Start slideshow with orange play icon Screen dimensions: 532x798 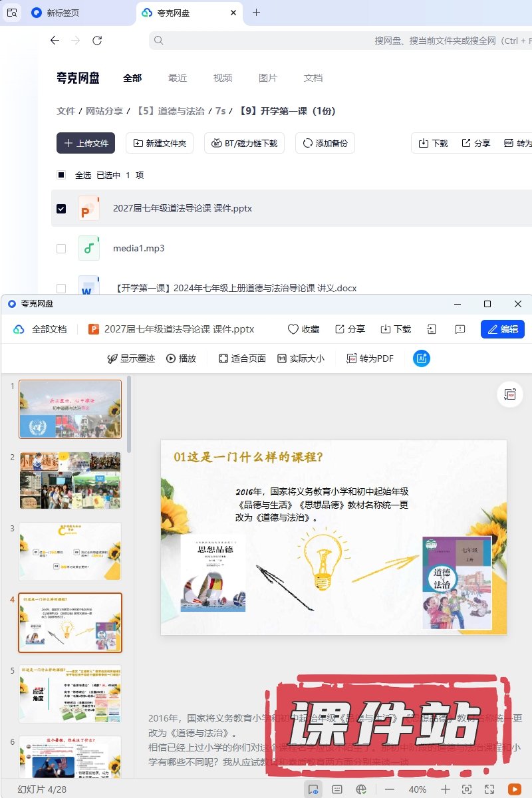[x=514, y=789]
